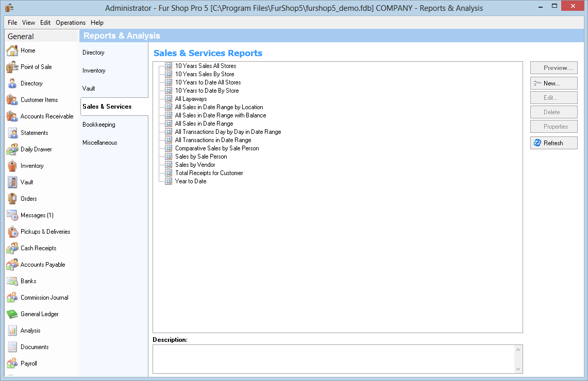Open the Operations menu
This screenshot has height=381, width=588.
pos(71,23)
